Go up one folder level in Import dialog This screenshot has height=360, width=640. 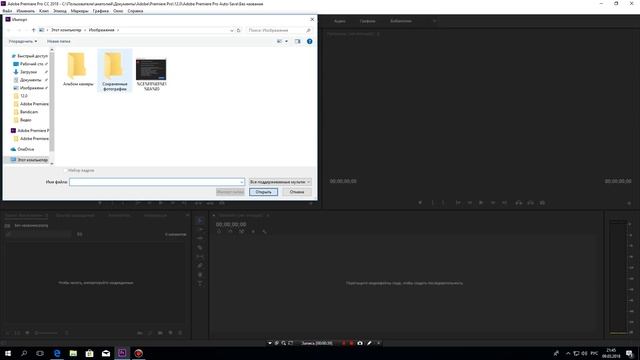[33, 30]
